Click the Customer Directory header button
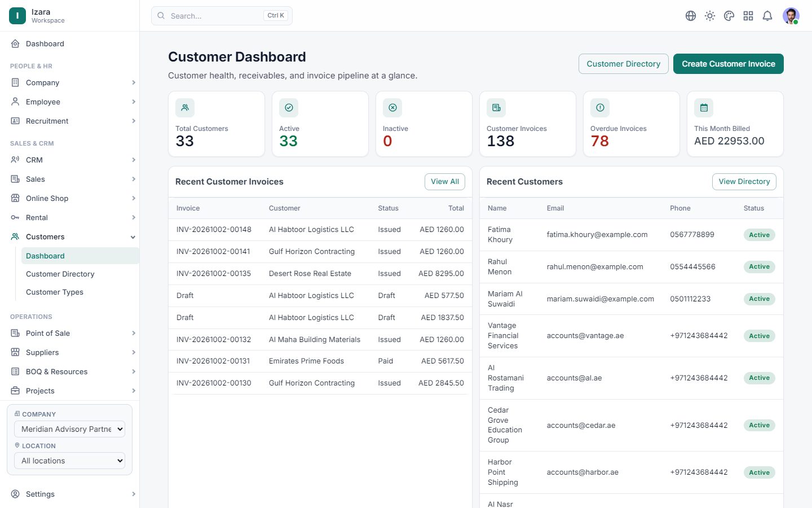812x508 pixels. [624, 64]
